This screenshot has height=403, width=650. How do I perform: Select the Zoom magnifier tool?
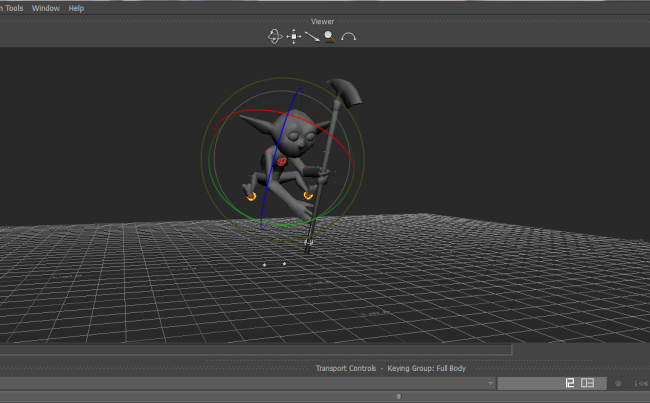coord(329,37)
